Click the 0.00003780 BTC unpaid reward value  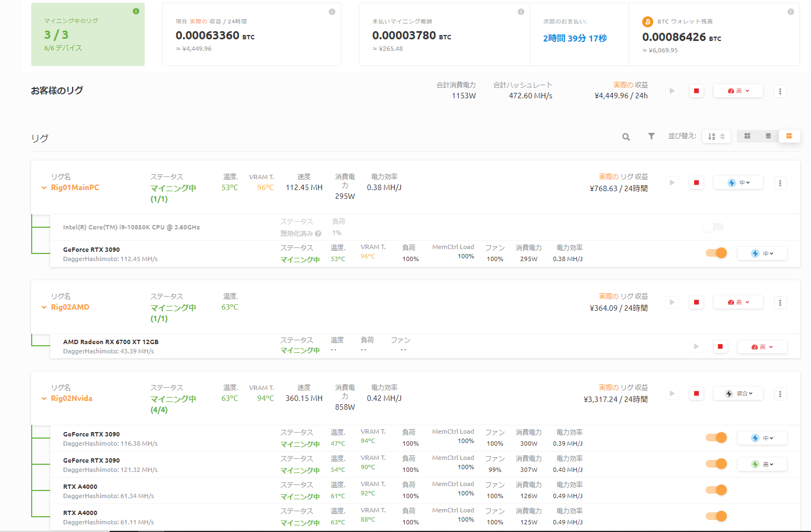click(412, 36)
